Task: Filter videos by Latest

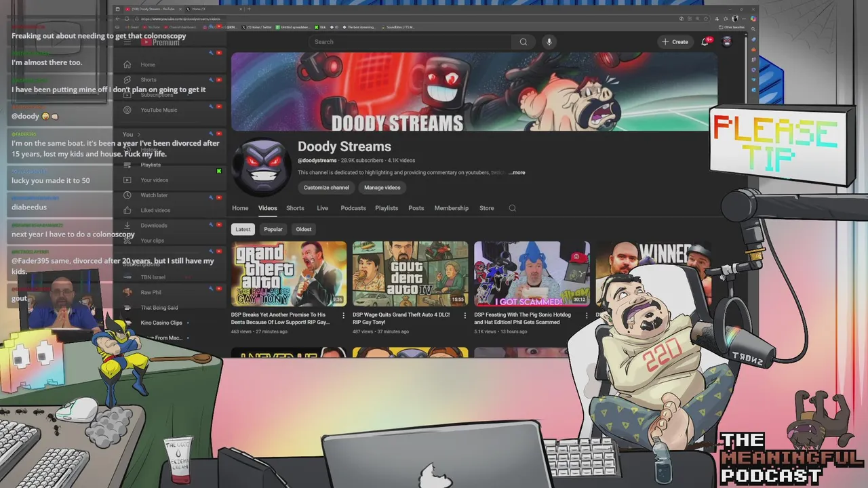Action: 243,229
